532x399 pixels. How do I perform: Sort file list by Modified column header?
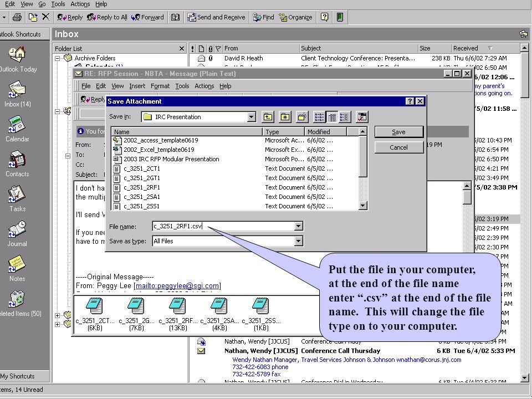pos(325,132)
